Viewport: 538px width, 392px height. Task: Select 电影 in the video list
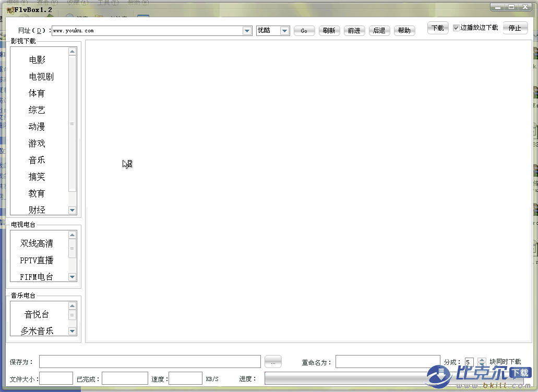click(x=37, y=60)
